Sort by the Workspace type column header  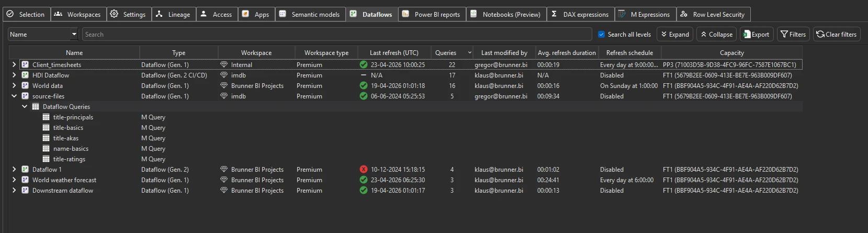point(326,53)
